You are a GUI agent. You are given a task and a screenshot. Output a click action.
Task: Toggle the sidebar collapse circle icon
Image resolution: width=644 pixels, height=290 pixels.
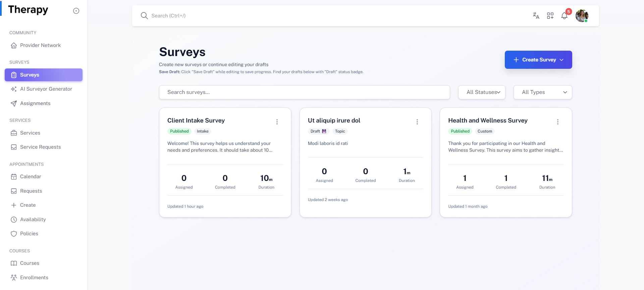click(x=76, y=11)
